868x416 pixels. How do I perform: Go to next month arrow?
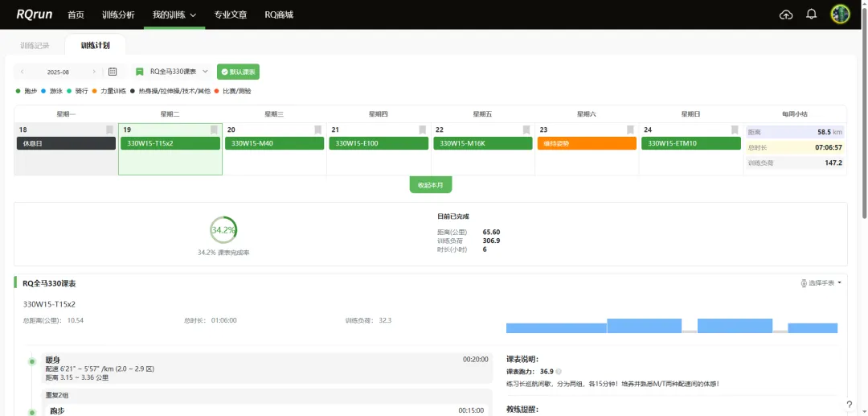click(94, 72)
